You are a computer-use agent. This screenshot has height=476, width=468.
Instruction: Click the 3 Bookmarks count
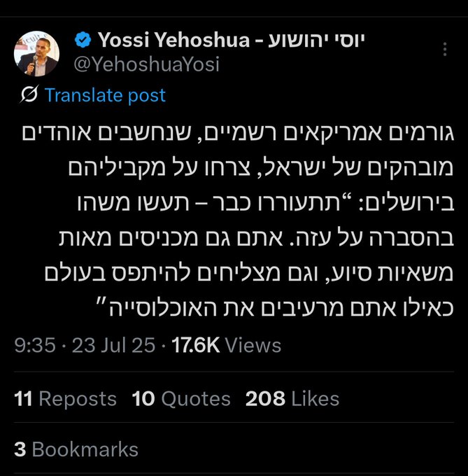click(76, 449)
